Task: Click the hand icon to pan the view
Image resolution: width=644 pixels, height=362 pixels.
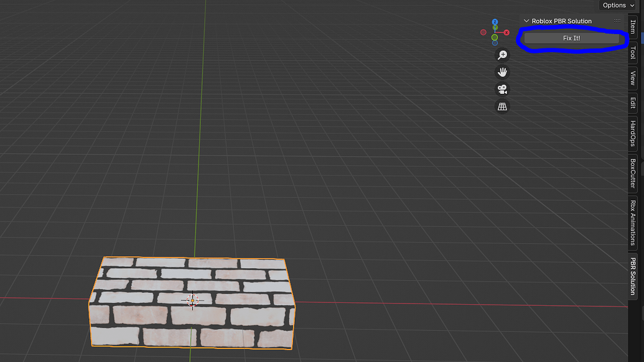Action: pos(502,72)
